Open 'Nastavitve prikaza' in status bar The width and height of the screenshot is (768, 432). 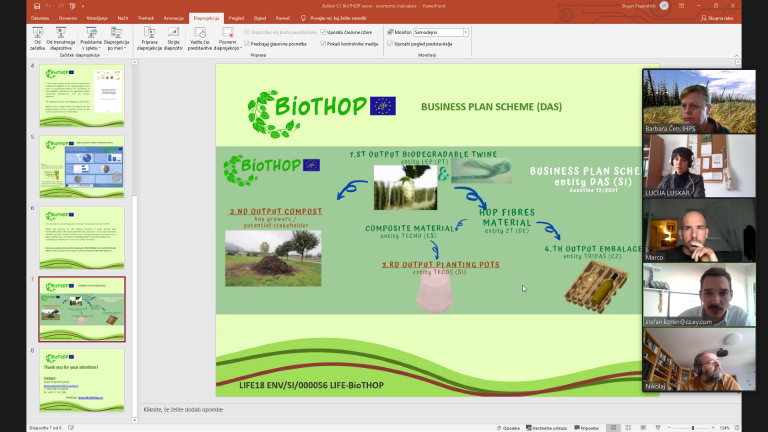547,428
